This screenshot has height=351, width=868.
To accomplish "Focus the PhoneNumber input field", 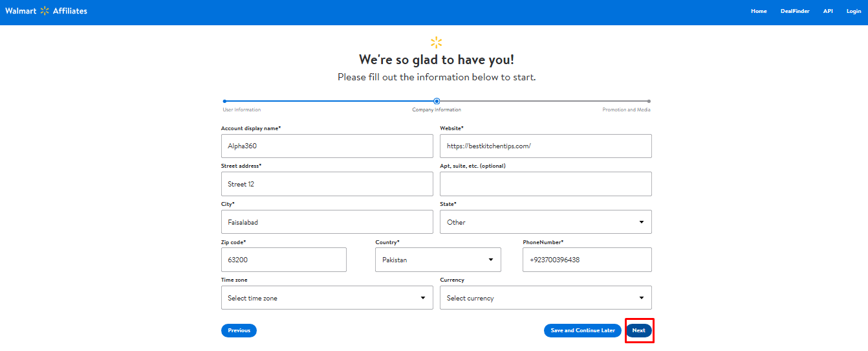I will point(587,260).
